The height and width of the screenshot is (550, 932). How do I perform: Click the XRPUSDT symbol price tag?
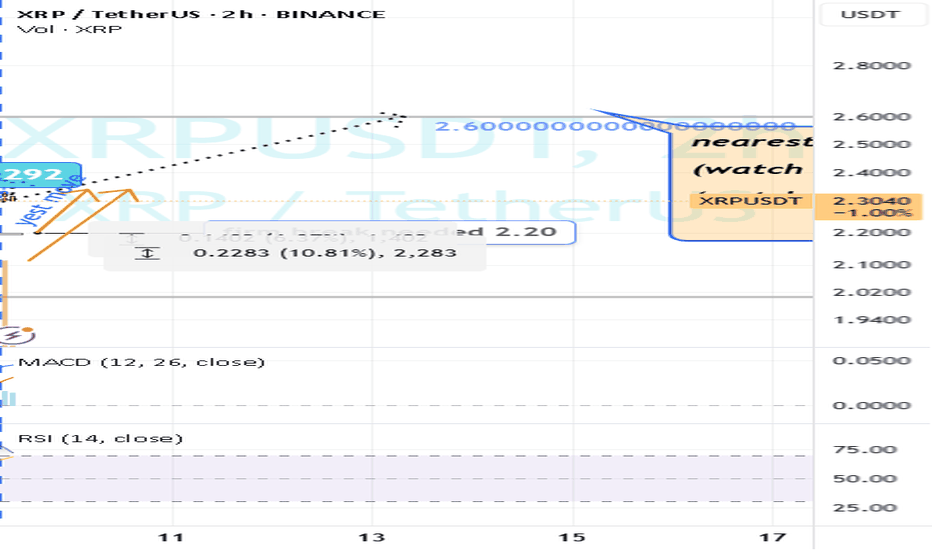(750, 201)
